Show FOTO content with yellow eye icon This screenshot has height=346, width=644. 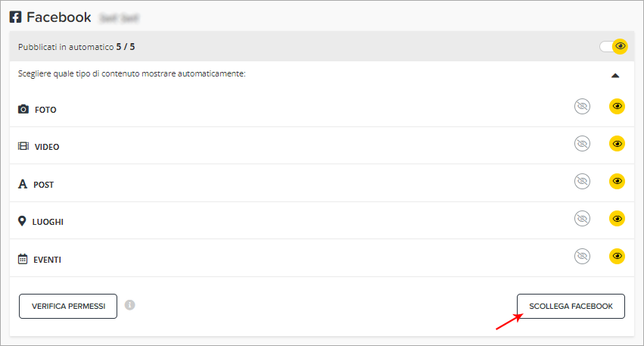coord(617,107)
